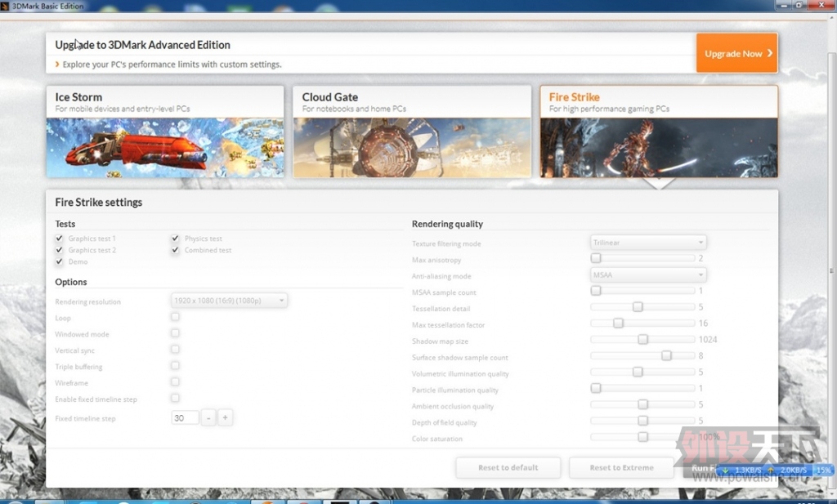Click the Depth of field quality slider handle
Screen dimensions: 837x504
tap(642, 421)
